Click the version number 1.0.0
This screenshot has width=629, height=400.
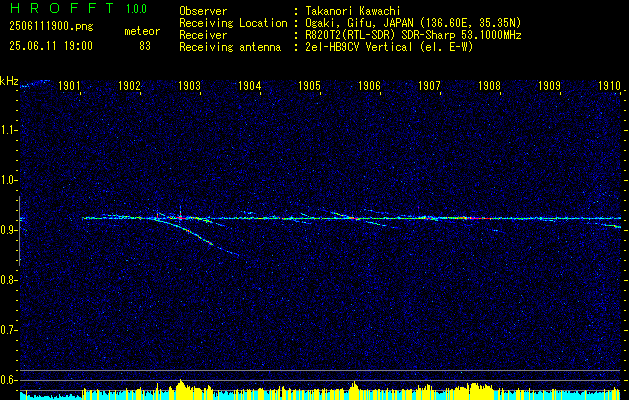coord(136,9)
